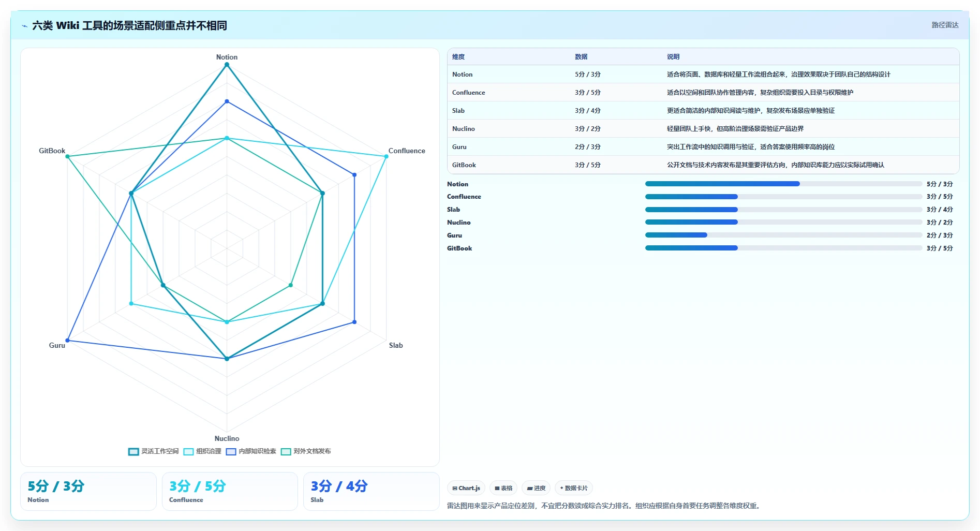This screenshot has width=980, height=531.
Task: Click the 路径雷达 label in header
Action: tap(945, 25)
